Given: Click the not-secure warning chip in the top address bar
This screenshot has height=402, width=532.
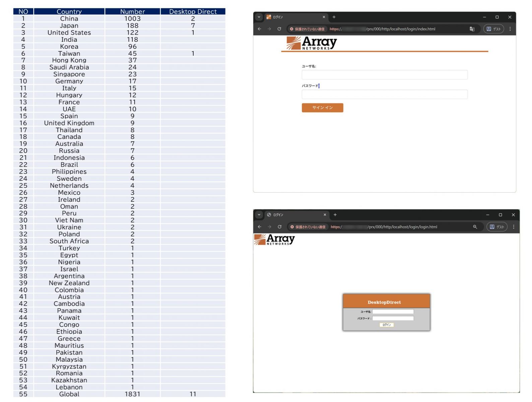Looking at the screenshot, I should [x=307, y=29].
